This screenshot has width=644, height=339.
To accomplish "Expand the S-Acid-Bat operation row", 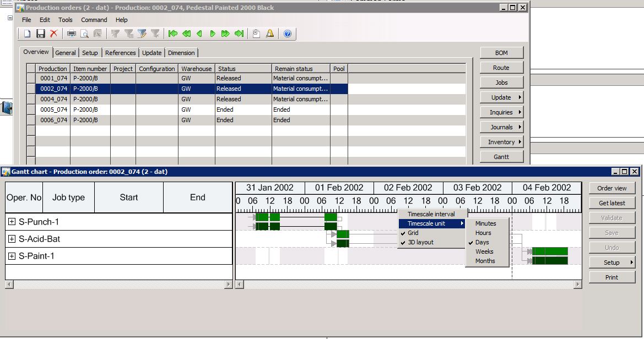I will tap(11, 240).
